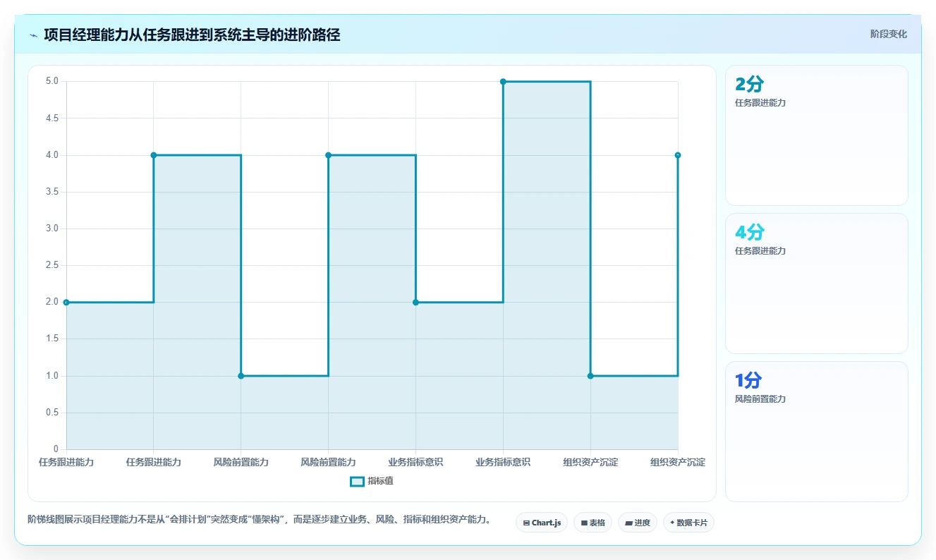
Task: Open the 1分 风险前置能力 card
Action: 817,432
